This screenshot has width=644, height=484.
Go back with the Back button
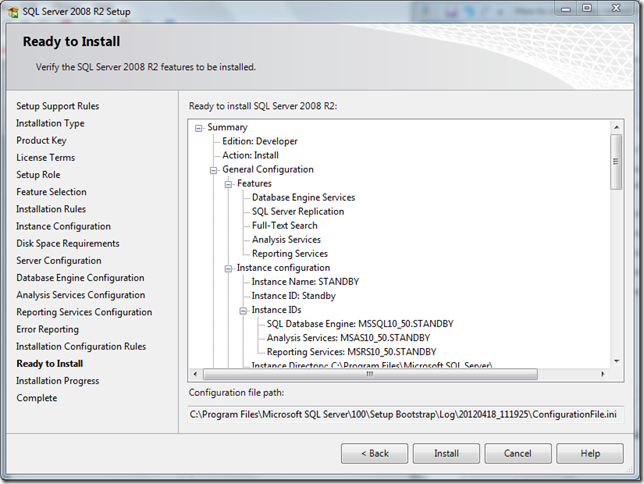coord(375,454)
